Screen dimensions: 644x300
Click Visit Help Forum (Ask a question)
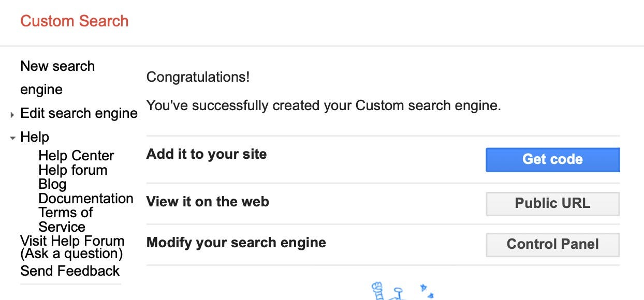click(72, 247)
